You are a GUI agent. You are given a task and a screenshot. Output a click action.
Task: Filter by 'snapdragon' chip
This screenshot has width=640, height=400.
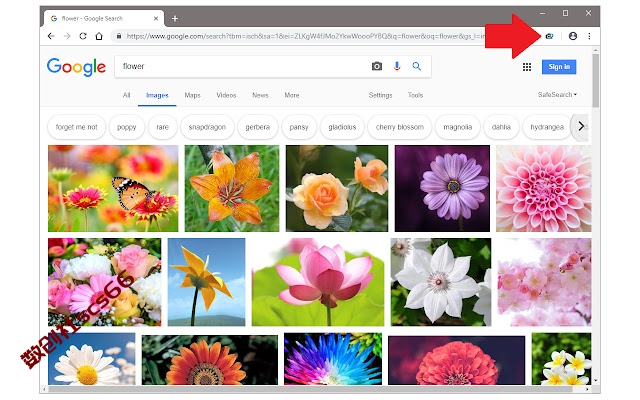[x=207, y=127]
